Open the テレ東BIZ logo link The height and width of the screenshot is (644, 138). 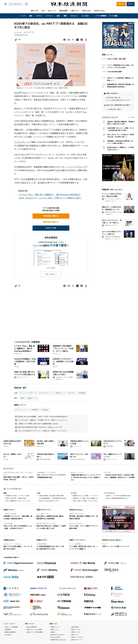click(x=36, y=601)
